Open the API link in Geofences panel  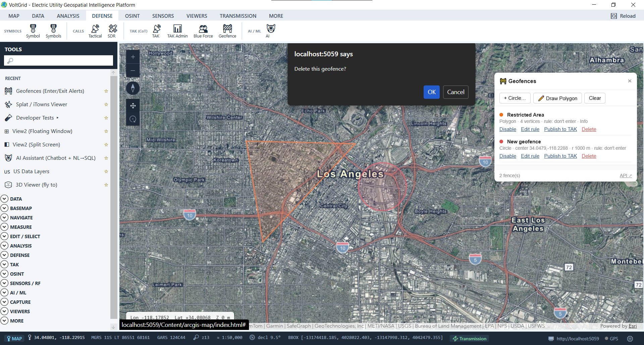click(626, 176)
